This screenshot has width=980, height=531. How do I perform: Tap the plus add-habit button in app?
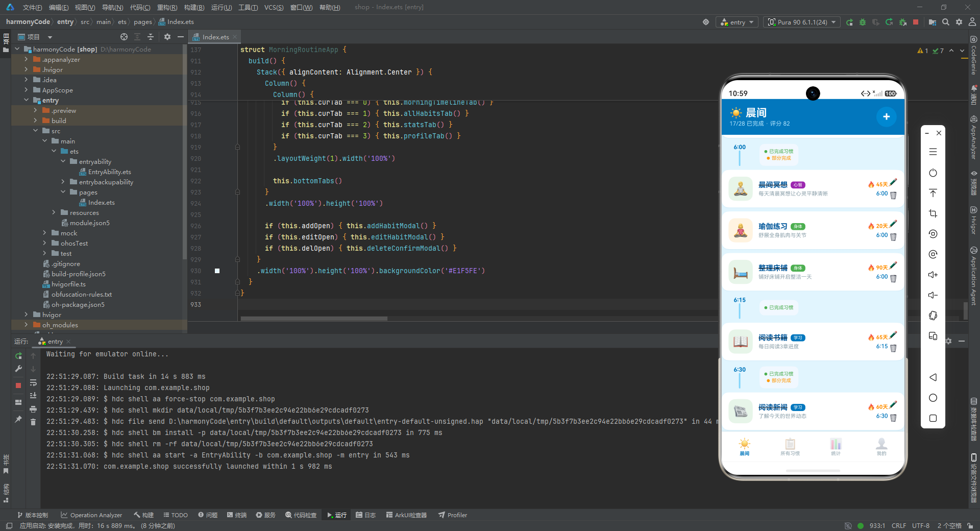pyautogui.click(x=887, y=117)
